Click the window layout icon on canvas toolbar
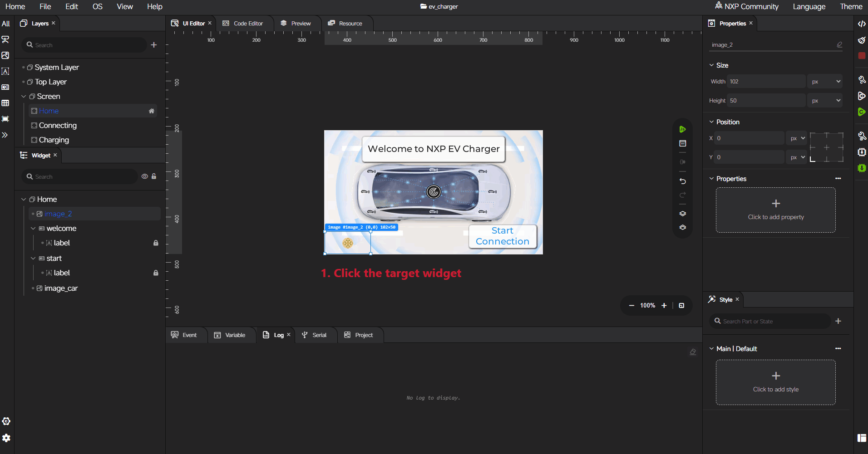This screenshot has height=454, width=868. pos(682,143)
